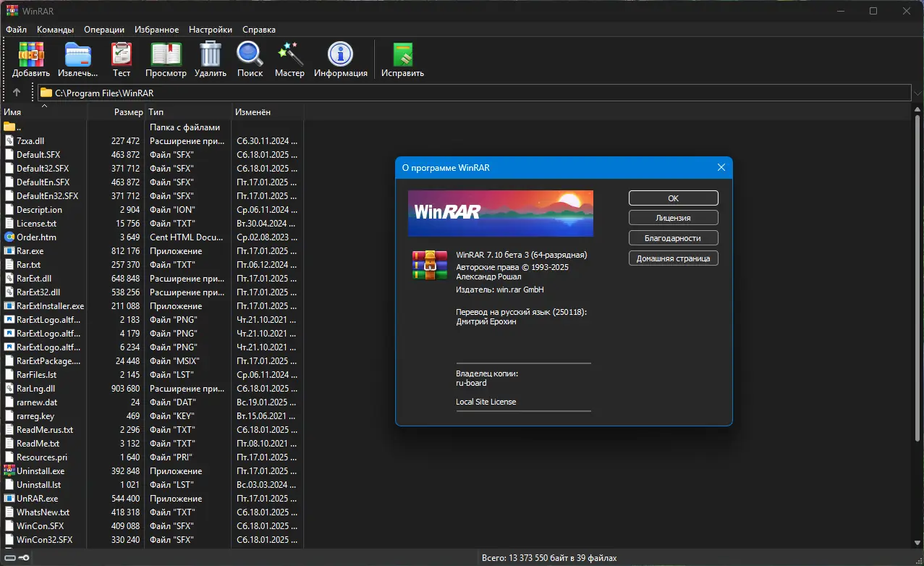The height and width of the screenshot is (566, 924).
Task: Click the Uninstall.exe file icon
Action: pyautogui.click(x=9, y=470)
